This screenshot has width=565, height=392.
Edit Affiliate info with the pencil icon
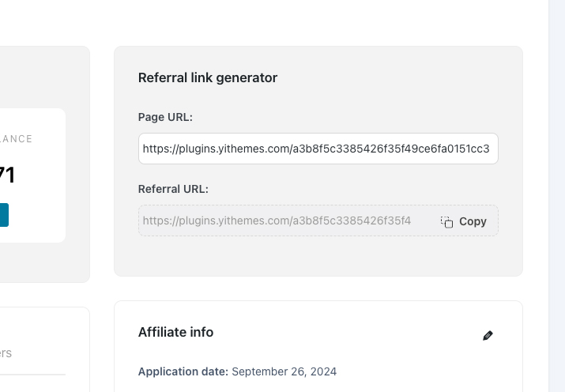tap(488, 335)
